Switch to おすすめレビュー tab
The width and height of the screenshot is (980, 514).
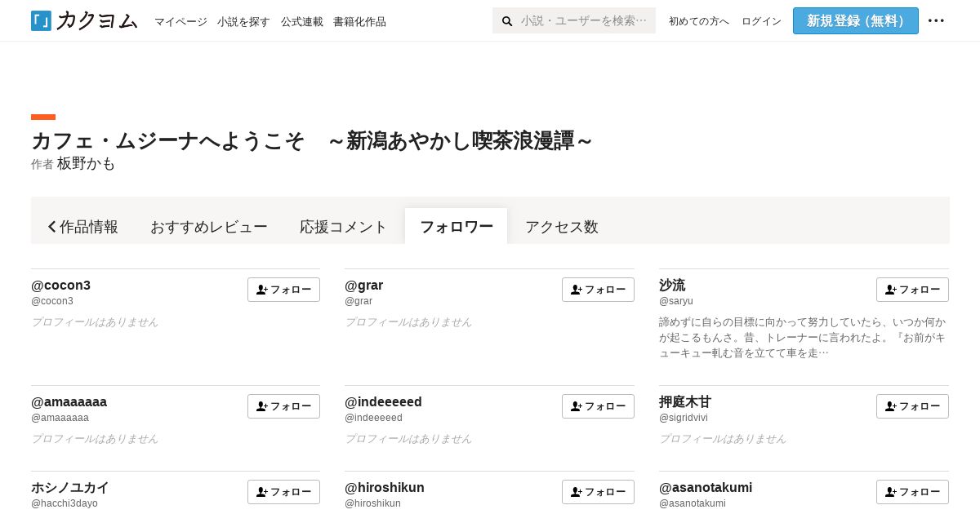[208, 227]
